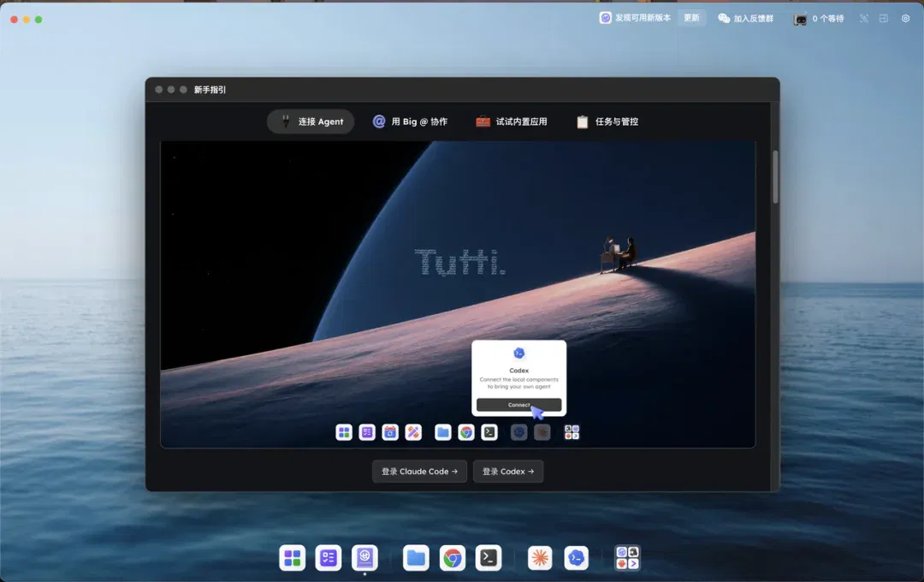Launch Chrome from the bottom dock
Viewport: 924px width, 582px height.
[x=452, y=558]
